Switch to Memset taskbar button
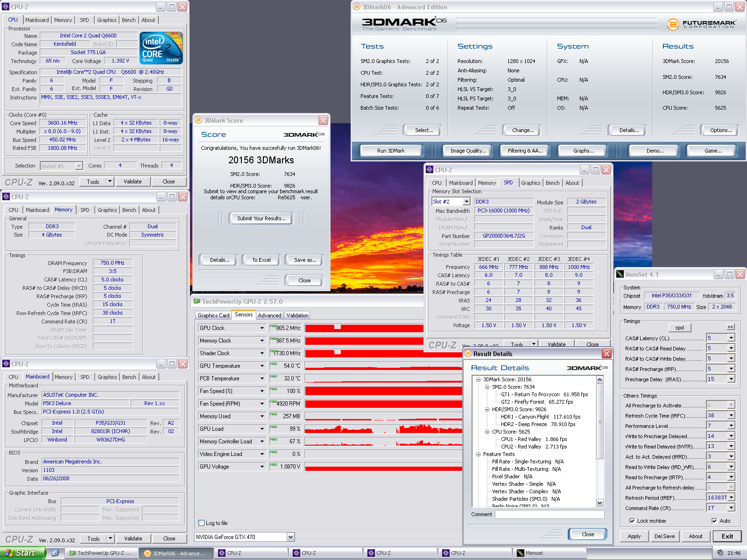Screen dimensions: 747x560 pos(550,553)
